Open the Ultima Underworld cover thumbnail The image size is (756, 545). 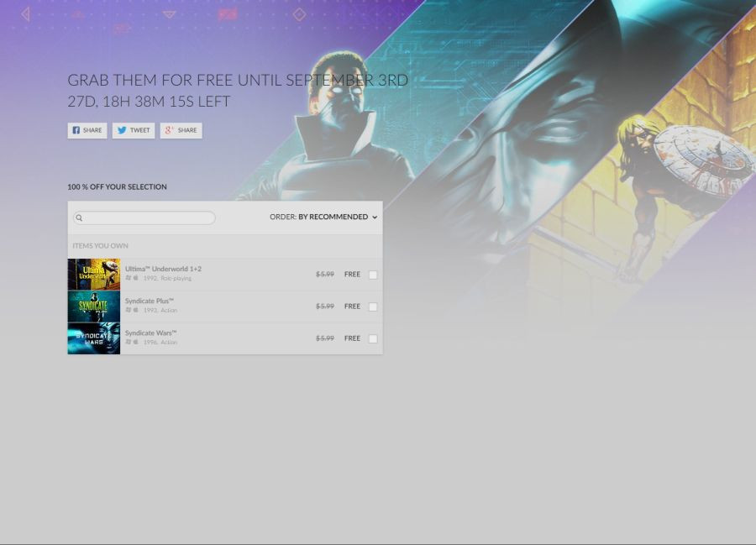[x=94, y=275]
